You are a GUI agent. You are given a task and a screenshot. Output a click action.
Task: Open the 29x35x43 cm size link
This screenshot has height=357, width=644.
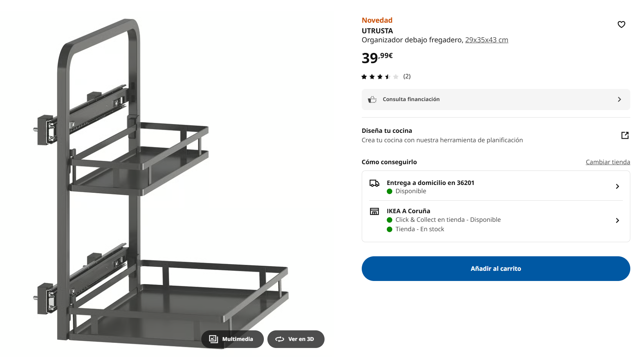click(486, 40)
